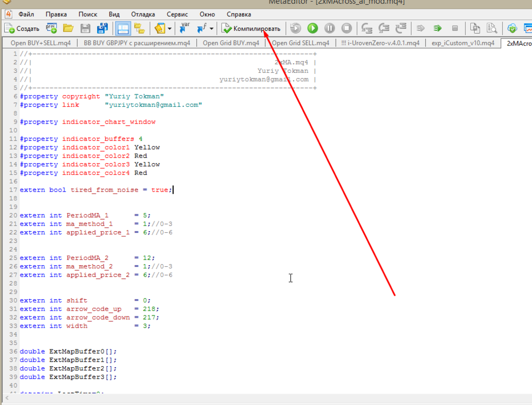Viewport: 532px width, 405px height.
Task: Click the text tired_from_noise on line 17
Action: (104, 190)
